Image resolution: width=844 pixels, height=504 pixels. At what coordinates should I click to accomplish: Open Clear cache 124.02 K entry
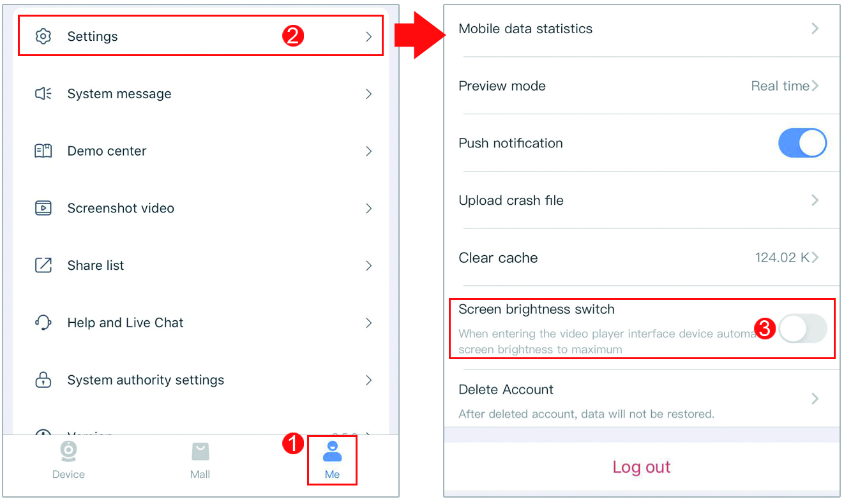point(787,258)
